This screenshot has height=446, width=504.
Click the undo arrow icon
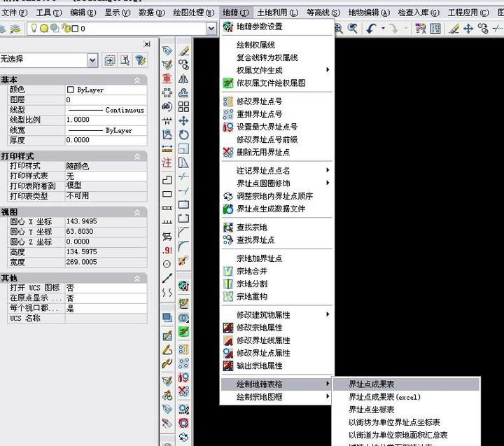371,29
